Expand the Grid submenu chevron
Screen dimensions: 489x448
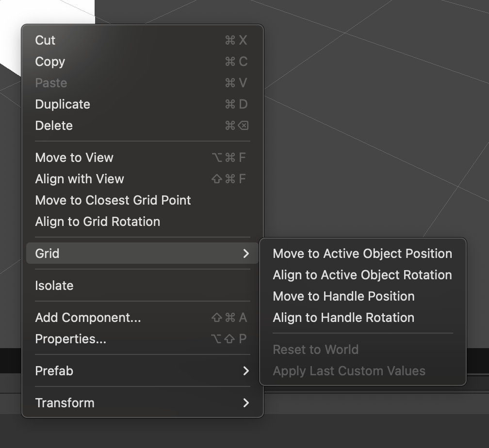coord(246,254)
